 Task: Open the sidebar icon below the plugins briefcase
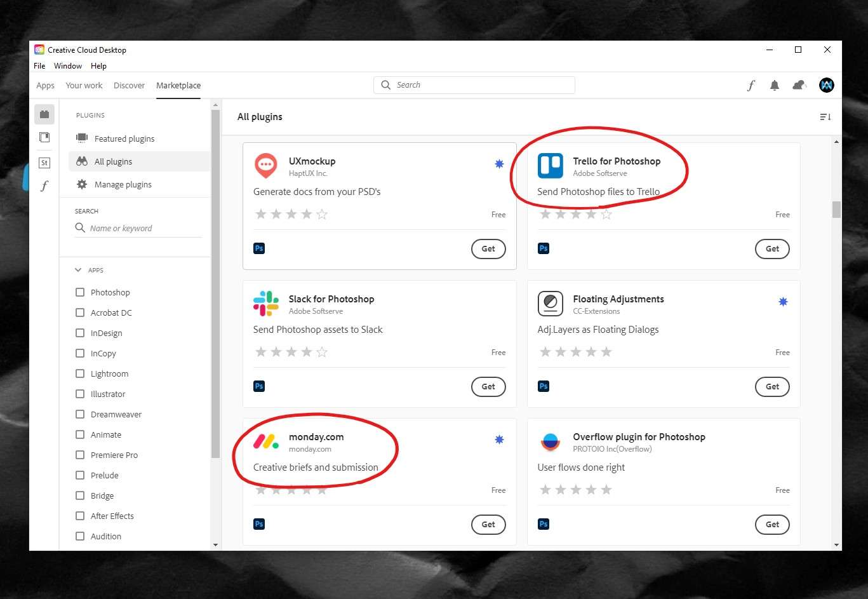[44, 137]
